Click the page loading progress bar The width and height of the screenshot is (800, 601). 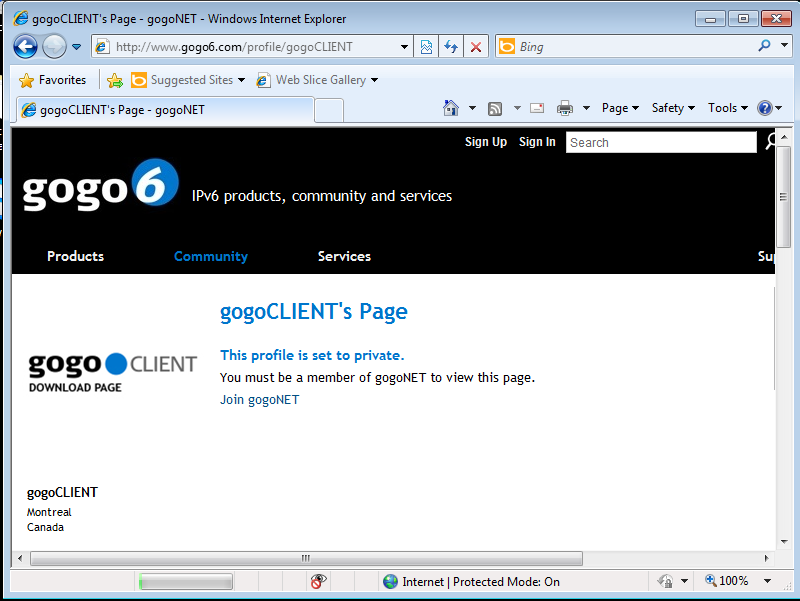[186, 582]
